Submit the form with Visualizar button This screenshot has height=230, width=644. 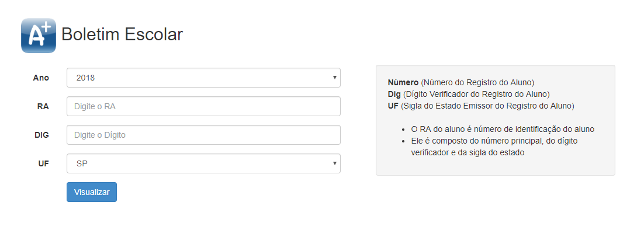[92, 192]
